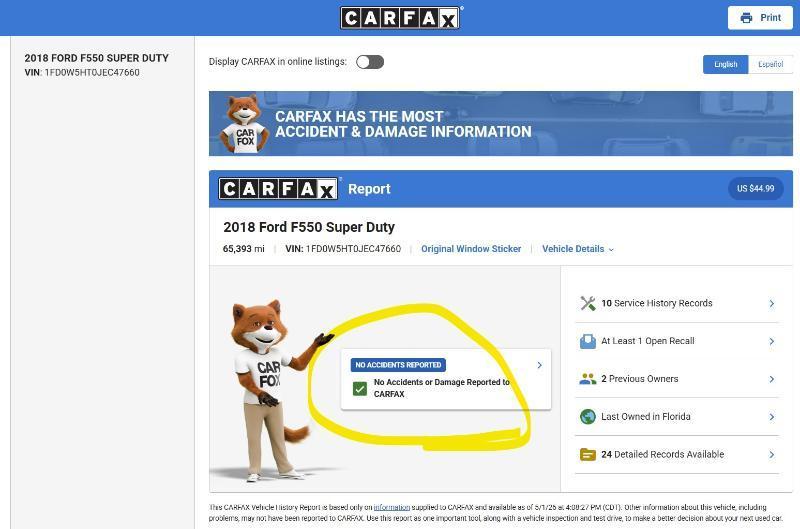
Task: Expand the No Accidents card chevron
Action: coord(539,365)
